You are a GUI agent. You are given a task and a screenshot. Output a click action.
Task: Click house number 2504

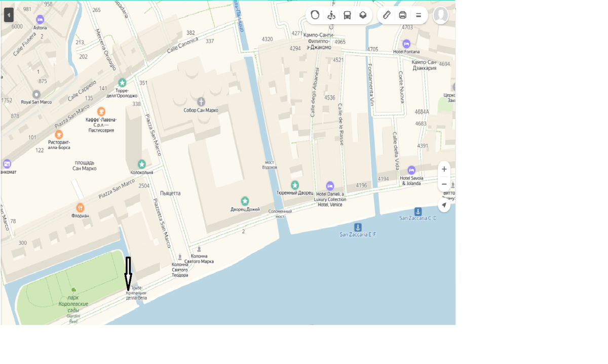click(x=144, y=186)
